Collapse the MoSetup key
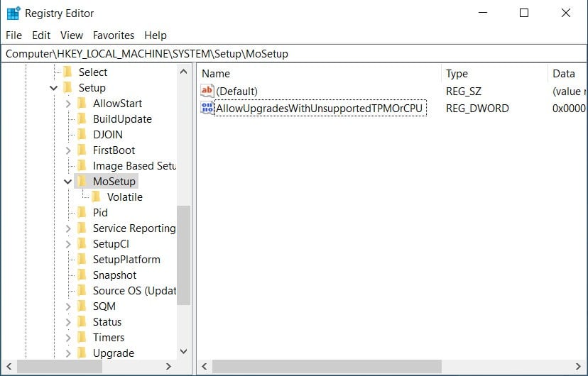 68,182
